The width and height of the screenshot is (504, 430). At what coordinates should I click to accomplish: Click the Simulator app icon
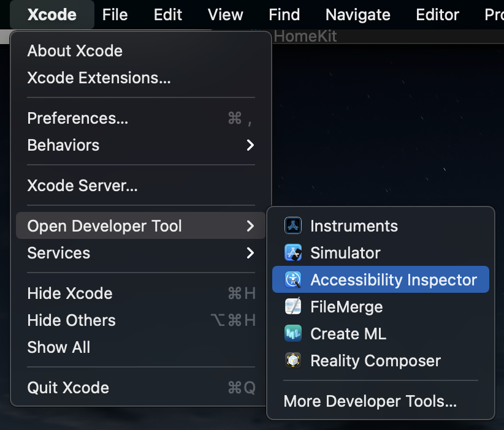click(293, 253)
